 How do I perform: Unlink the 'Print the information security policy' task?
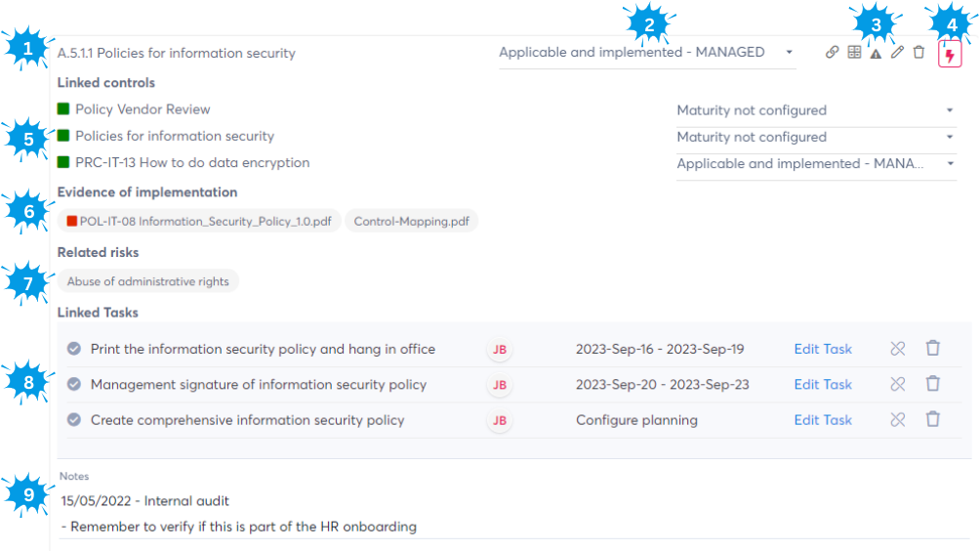pos(898,349)
